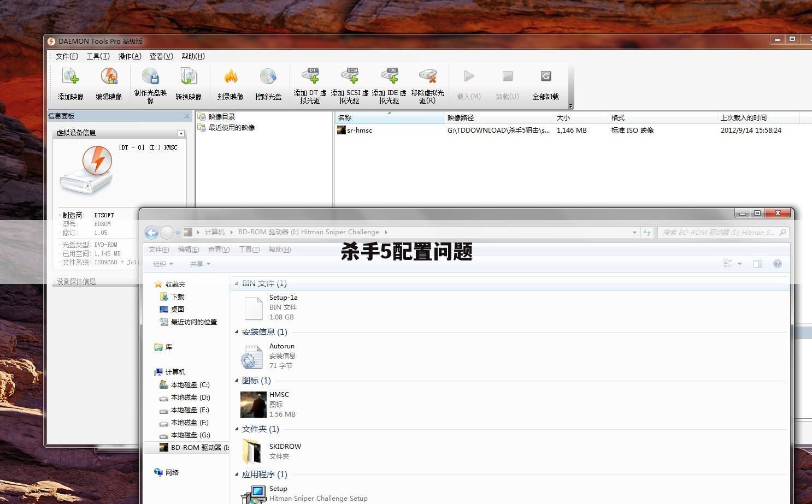Click the Explorer change view icon
812x504 pixels.
(728, 264)
